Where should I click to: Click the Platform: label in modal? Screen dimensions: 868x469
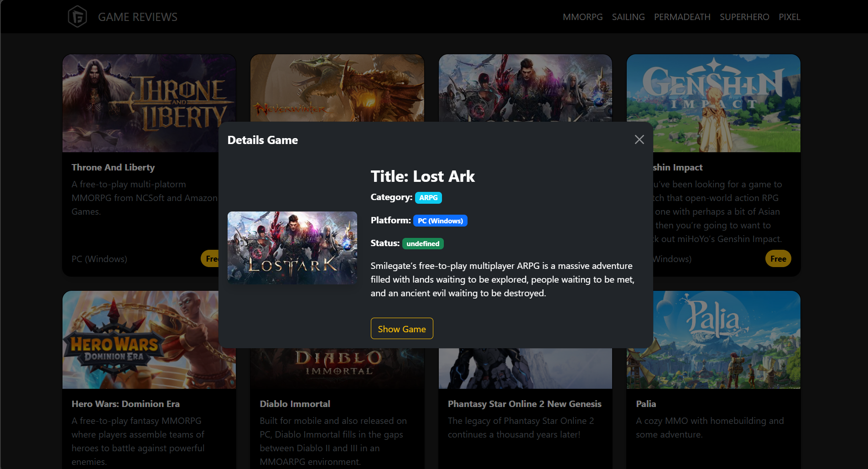click(x=391, y=221)
